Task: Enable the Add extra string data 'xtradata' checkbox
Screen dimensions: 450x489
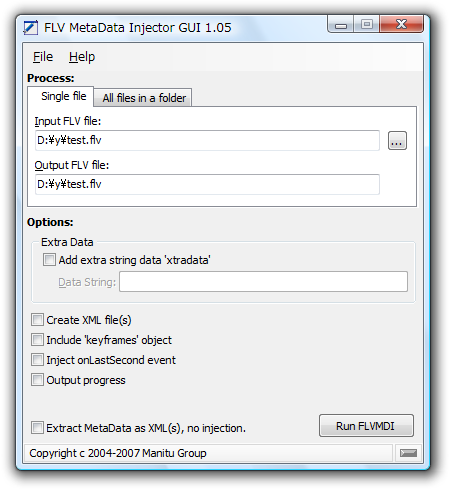Action: (49, 260)
